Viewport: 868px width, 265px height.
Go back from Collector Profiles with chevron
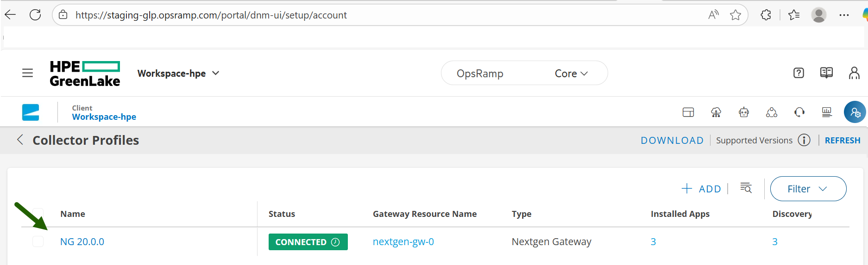20,140
